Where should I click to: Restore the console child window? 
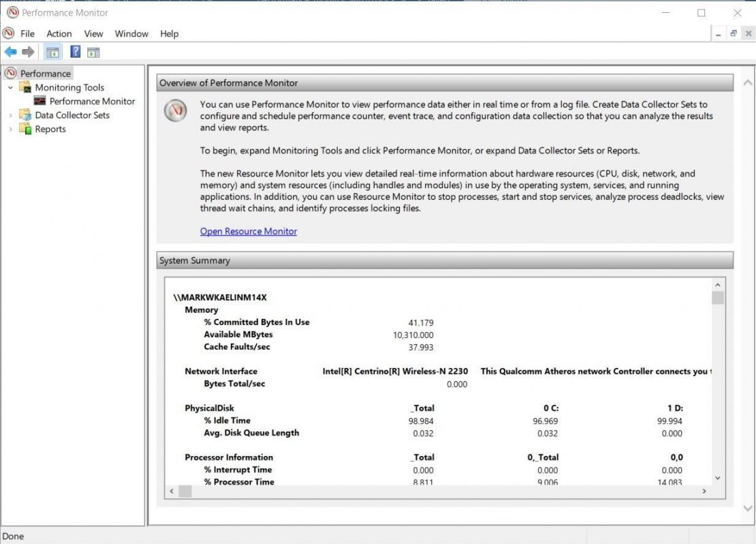pos(734,32)
